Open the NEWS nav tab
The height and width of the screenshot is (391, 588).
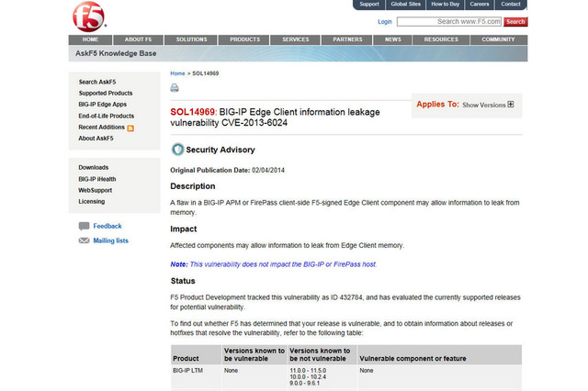point(392,39)
